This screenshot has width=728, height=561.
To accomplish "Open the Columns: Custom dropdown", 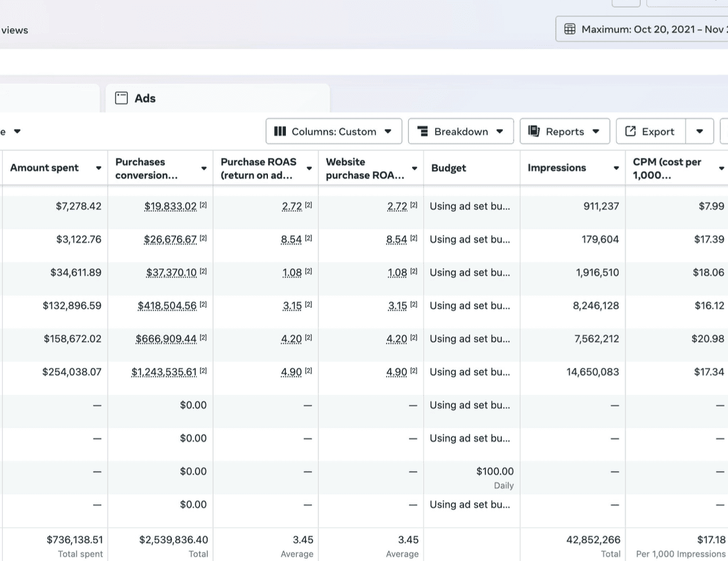I will 333,131.
